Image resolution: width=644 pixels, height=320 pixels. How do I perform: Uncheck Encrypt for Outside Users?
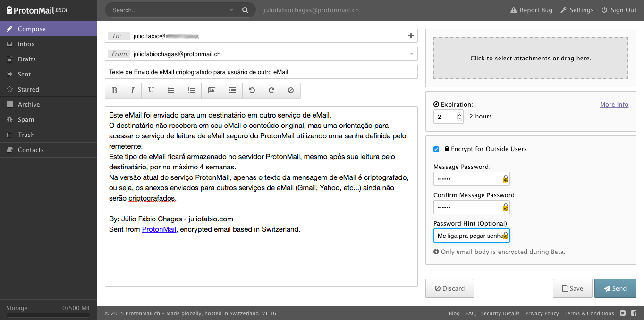[x=436, y=149]
